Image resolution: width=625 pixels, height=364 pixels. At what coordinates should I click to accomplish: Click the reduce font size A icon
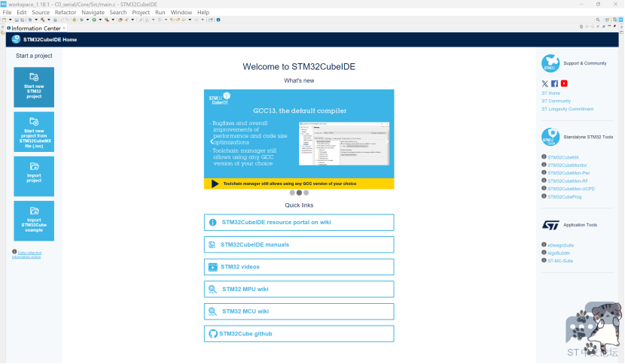coord(598,26)
